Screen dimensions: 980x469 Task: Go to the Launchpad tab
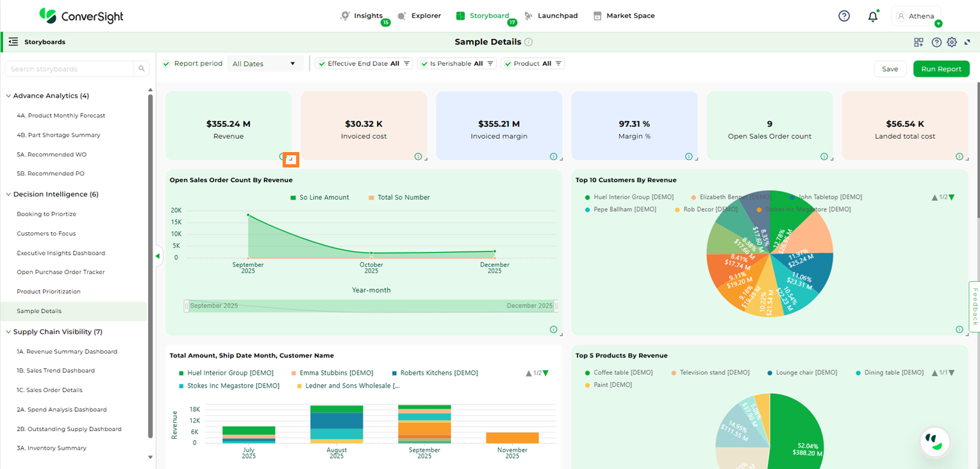pos(551,15)
